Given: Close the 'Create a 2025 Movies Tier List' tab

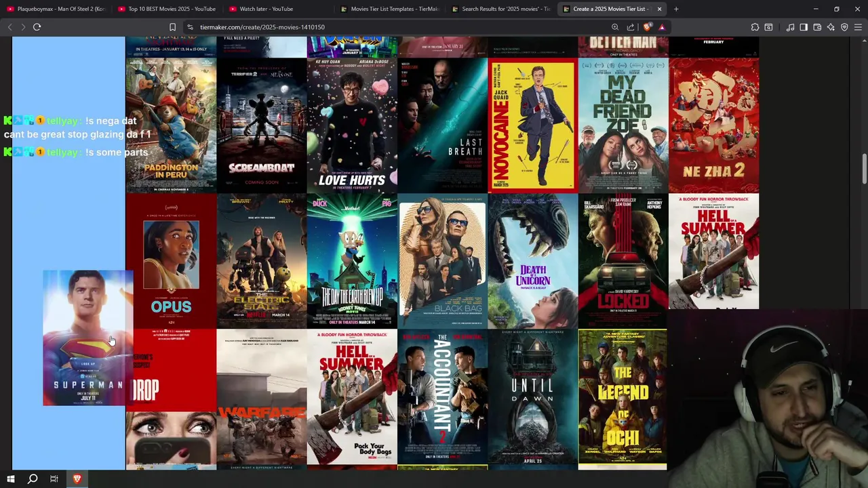Looking at the screenshot, I should 659,9.
